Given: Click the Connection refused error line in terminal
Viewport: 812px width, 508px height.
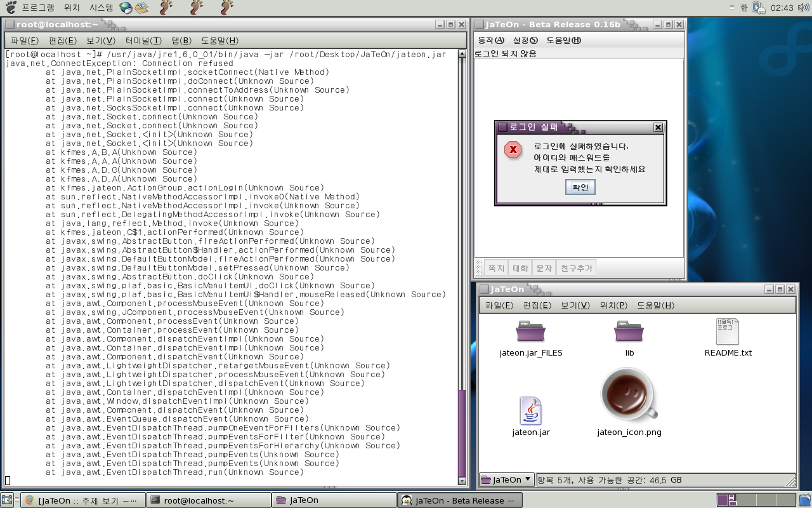Looking at the screenshot, I should click(x=119, y=63).
